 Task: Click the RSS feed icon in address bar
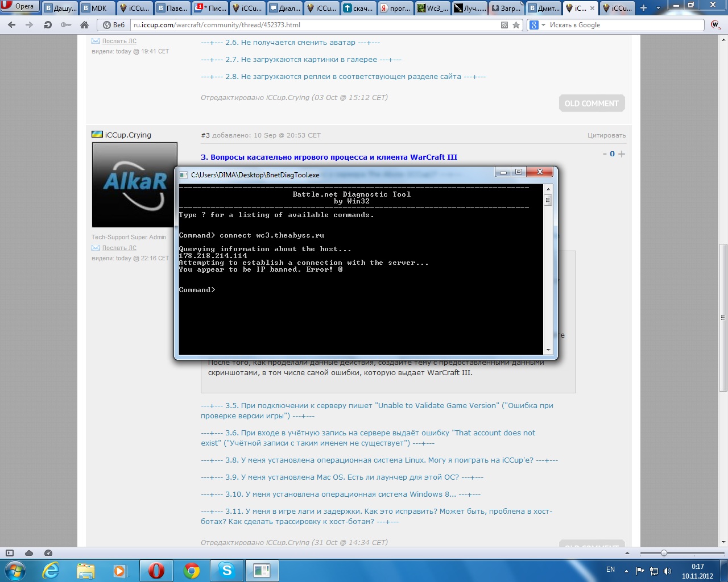[x=504, y=25]
